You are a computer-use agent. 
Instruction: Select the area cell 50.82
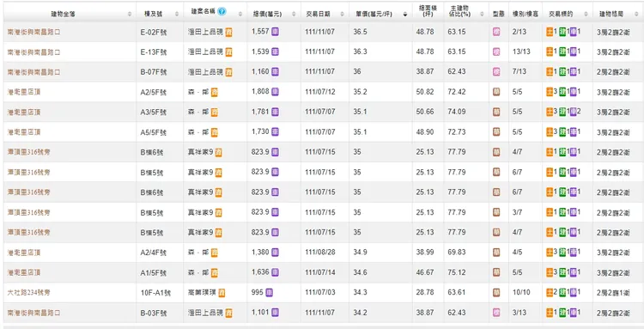(425, 92)
